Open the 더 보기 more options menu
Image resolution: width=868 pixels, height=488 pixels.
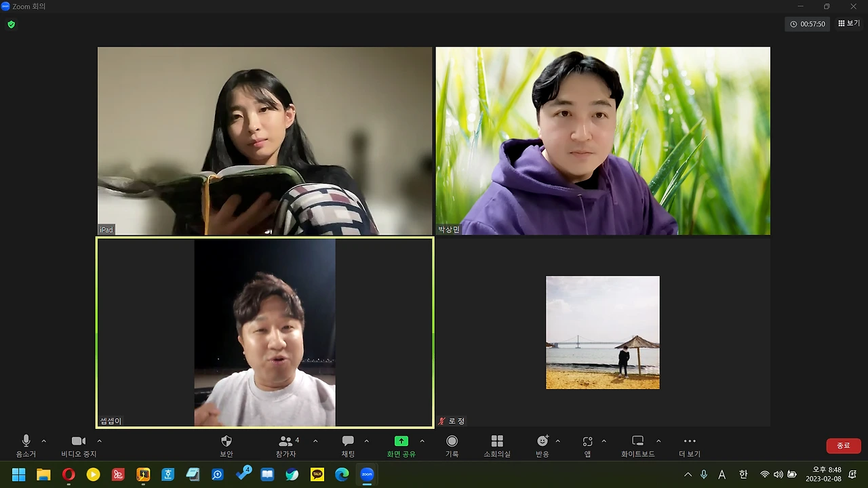(x=690, y=446)
